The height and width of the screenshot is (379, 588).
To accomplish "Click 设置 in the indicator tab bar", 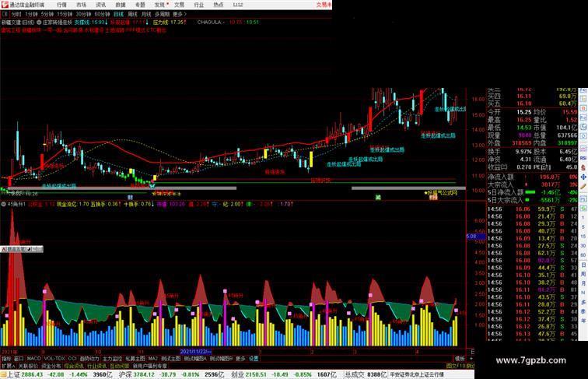I will (254, 359).
